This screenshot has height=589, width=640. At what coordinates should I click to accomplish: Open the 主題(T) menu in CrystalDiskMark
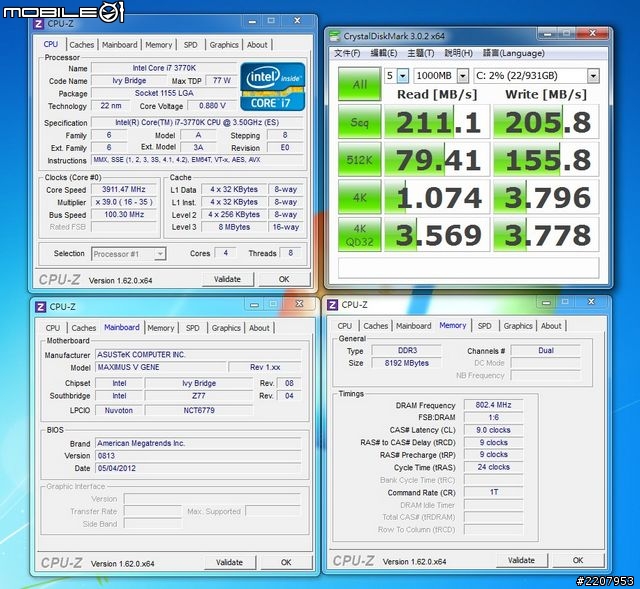(421, 53)
